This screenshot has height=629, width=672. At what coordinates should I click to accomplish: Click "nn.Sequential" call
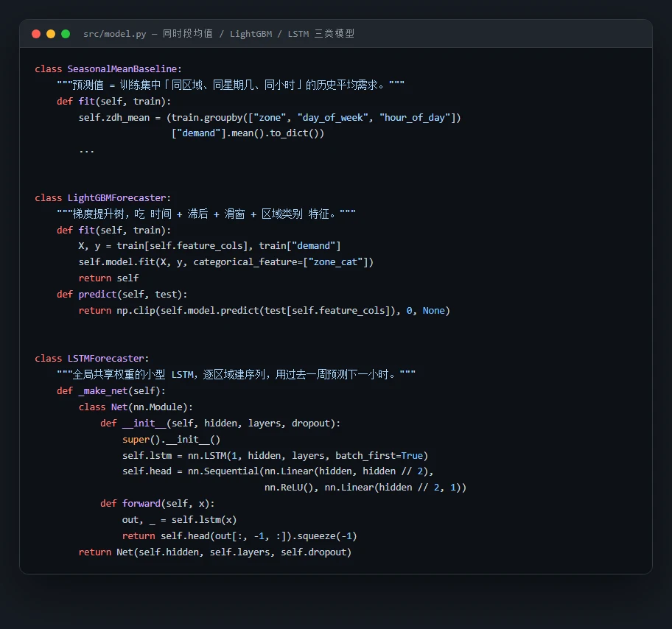point(223,471)
